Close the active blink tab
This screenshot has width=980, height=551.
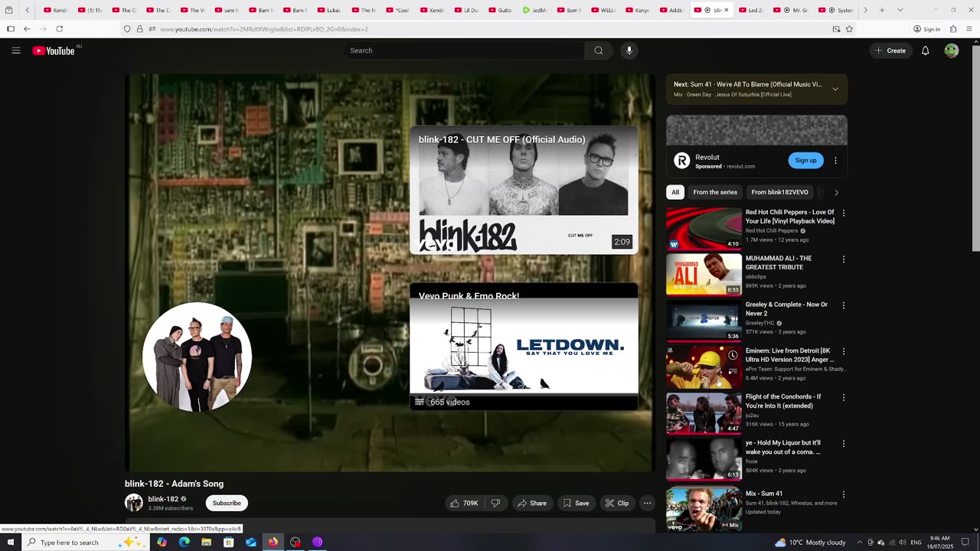[x=727, y=10]
